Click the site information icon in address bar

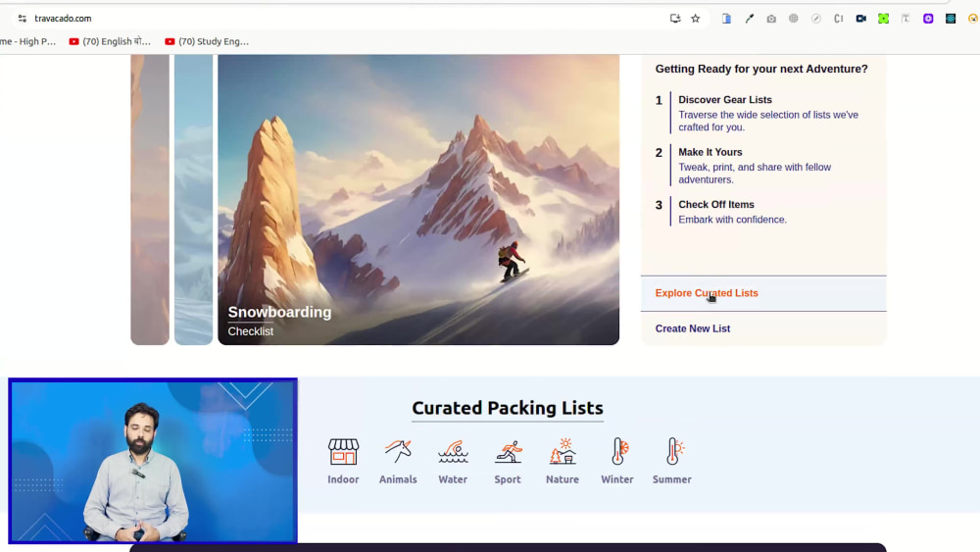point(23,19)
